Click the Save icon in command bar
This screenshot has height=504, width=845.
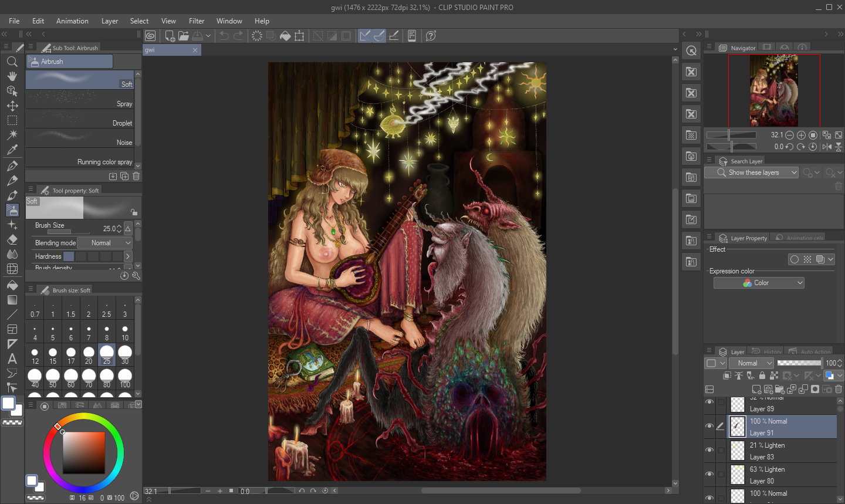tap(198, 36)
